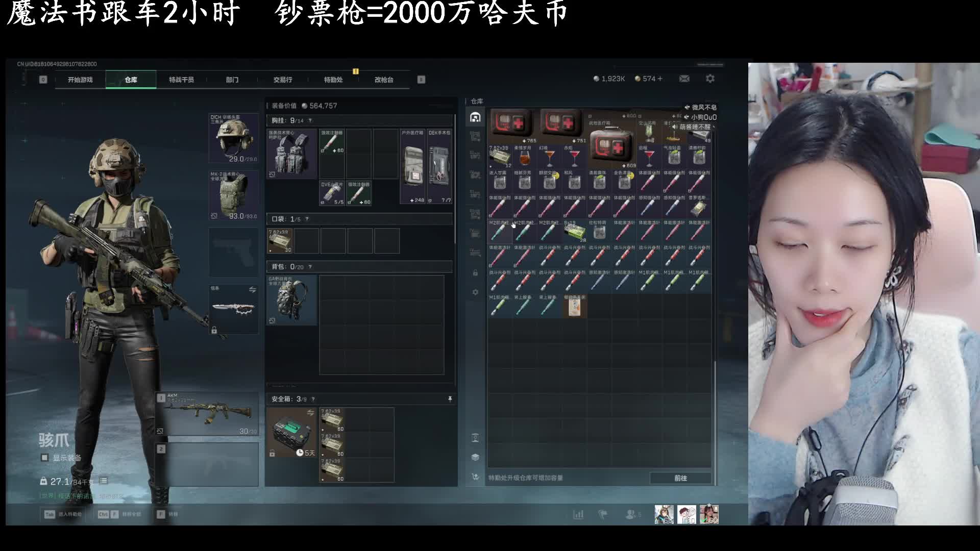Click the safe box pin icon
980x551 pixels.
click(450, 399)
